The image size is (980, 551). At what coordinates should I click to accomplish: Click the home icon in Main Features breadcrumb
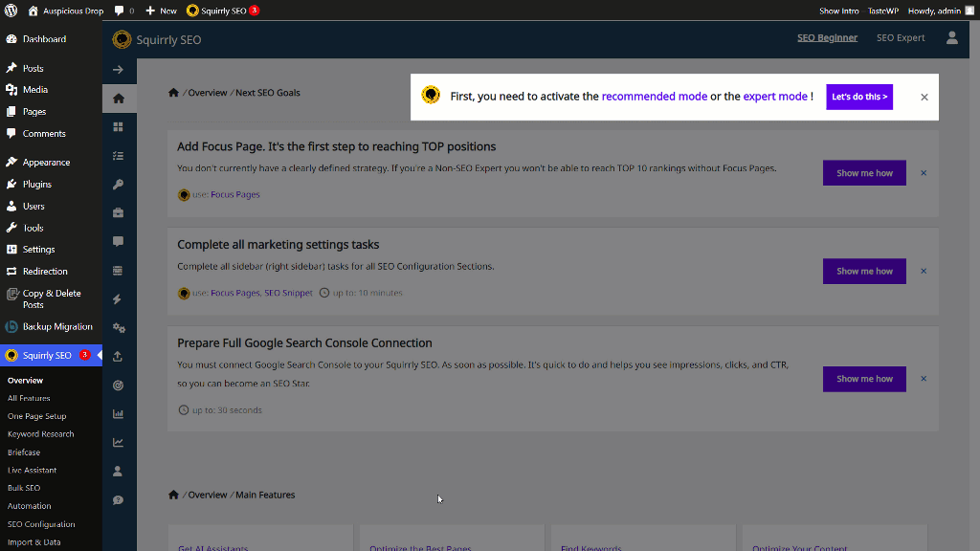(x=174, y=495)
